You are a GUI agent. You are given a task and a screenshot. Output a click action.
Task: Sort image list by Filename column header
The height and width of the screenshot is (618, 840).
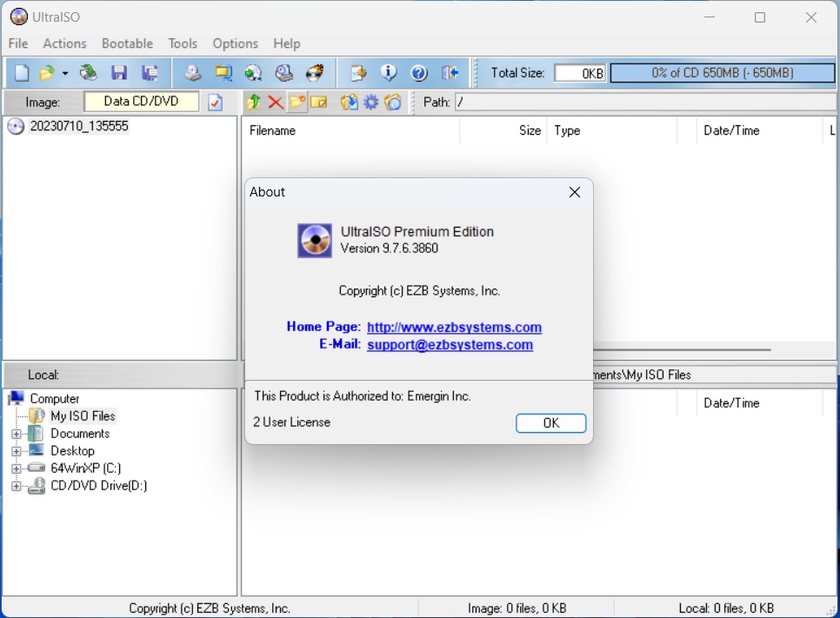pos(351,130)
